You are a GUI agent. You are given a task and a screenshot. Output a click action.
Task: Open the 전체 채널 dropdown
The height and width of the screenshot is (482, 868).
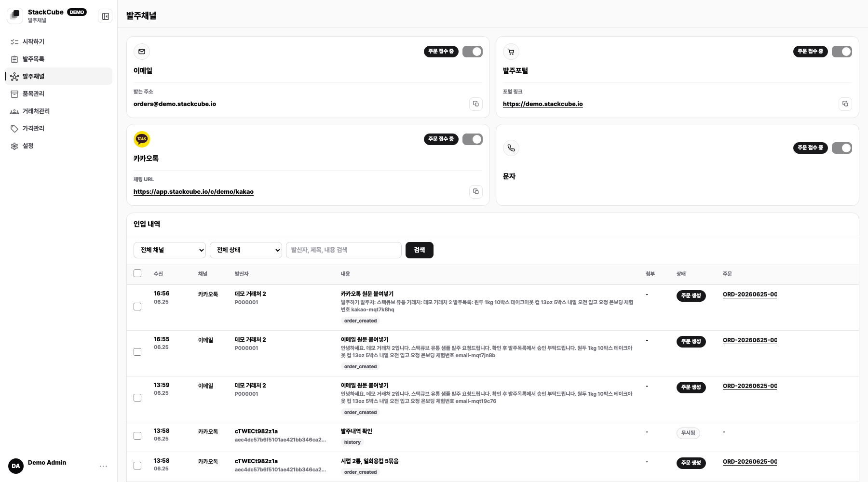click(x=170, y=250)
